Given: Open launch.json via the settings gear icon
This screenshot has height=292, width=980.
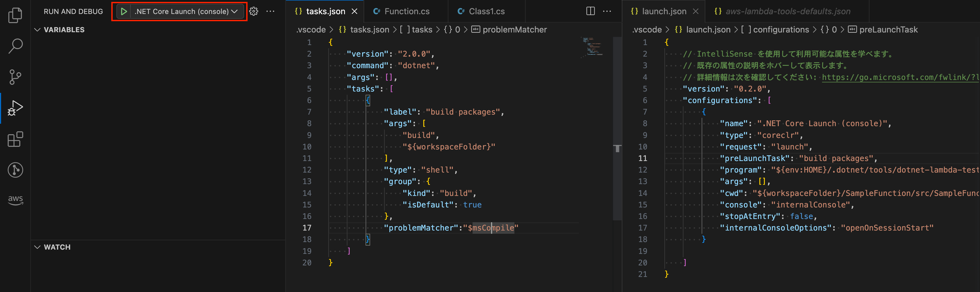Looking at the screenshot, I should click(253, 12).
